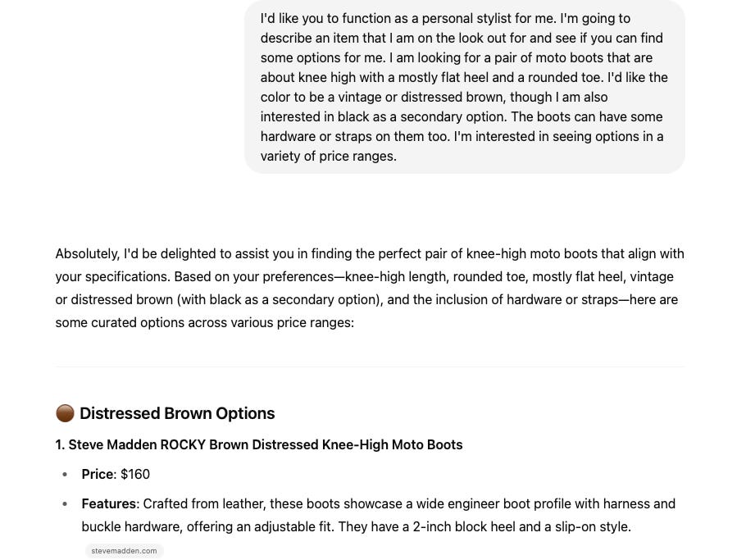Click the brown circle emoji beside heading
746x560 pixels.
tap(65, 413)
